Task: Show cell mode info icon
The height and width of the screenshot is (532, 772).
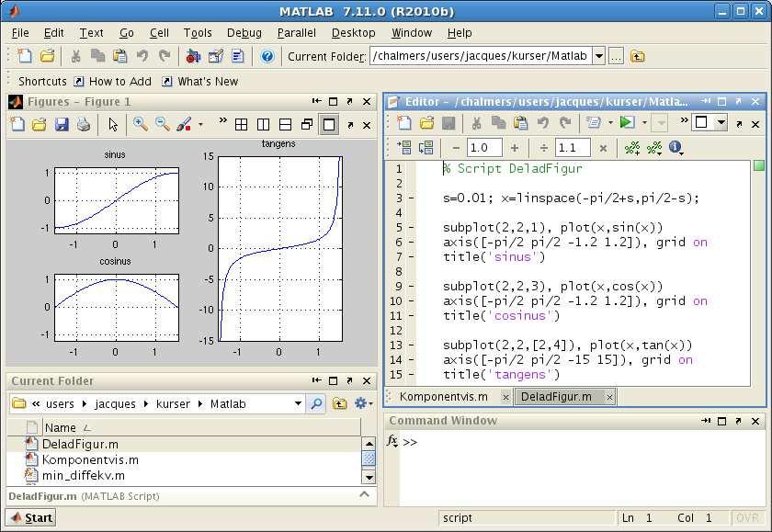Action: point(675,147)
